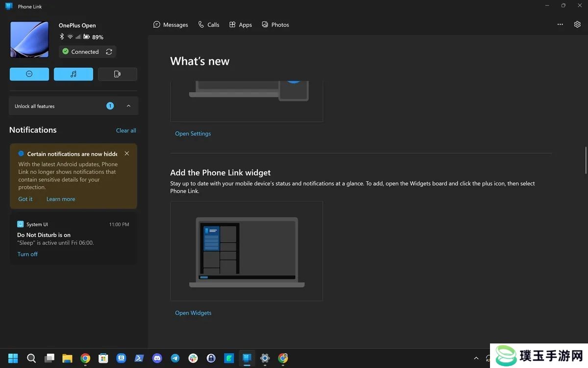Clear all notifications
Viewport: 588px width, 368px height.
(x=126, y=131)
